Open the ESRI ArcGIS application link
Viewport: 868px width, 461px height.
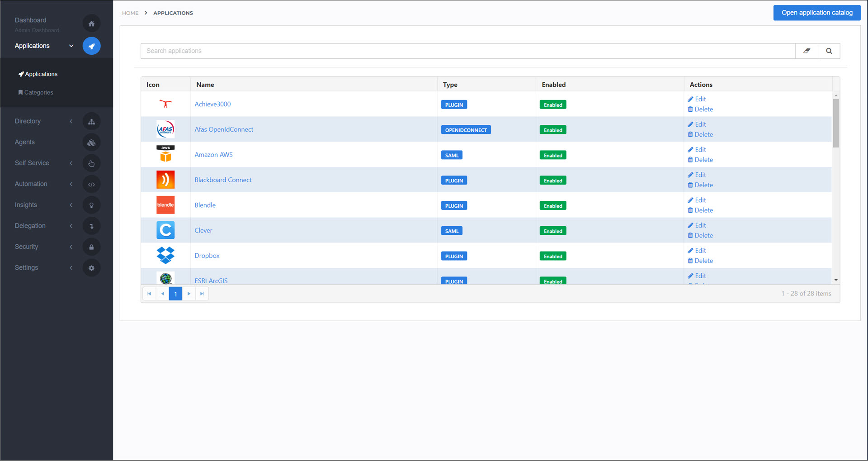tap(211, 280)
